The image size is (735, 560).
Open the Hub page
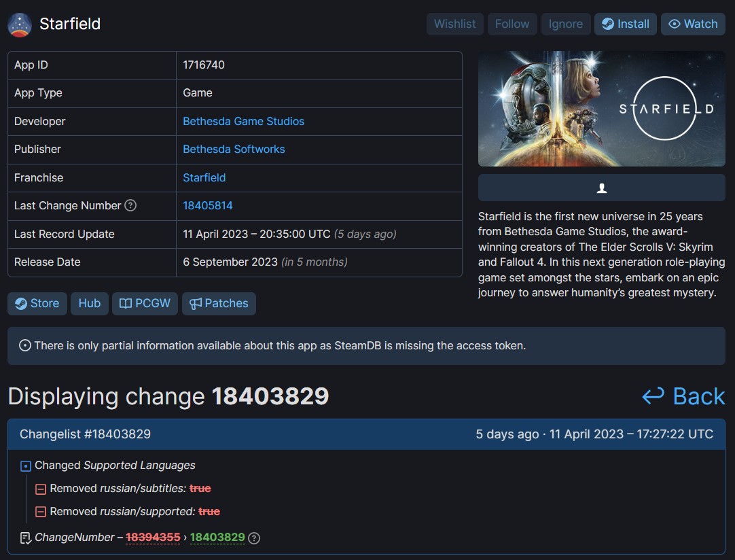tap(89, 304)
